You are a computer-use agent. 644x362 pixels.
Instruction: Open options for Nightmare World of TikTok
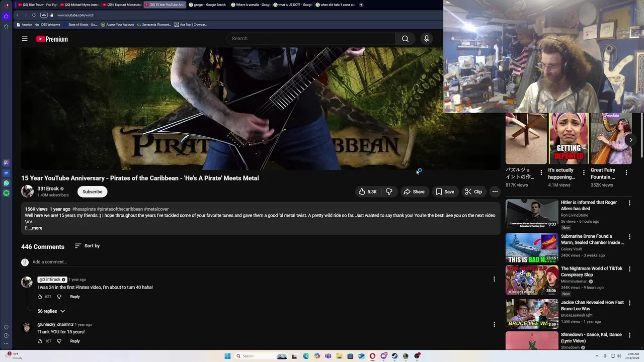point(629,269)
